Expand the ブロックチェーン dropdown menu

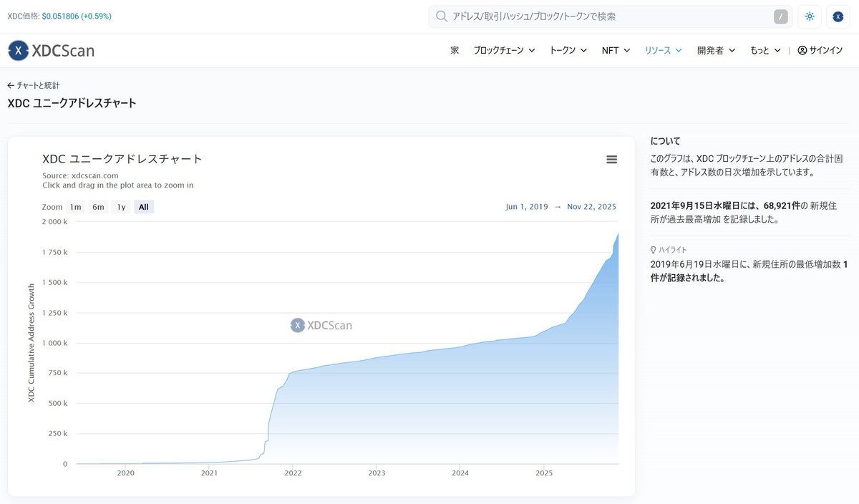[x=504, y=51]
